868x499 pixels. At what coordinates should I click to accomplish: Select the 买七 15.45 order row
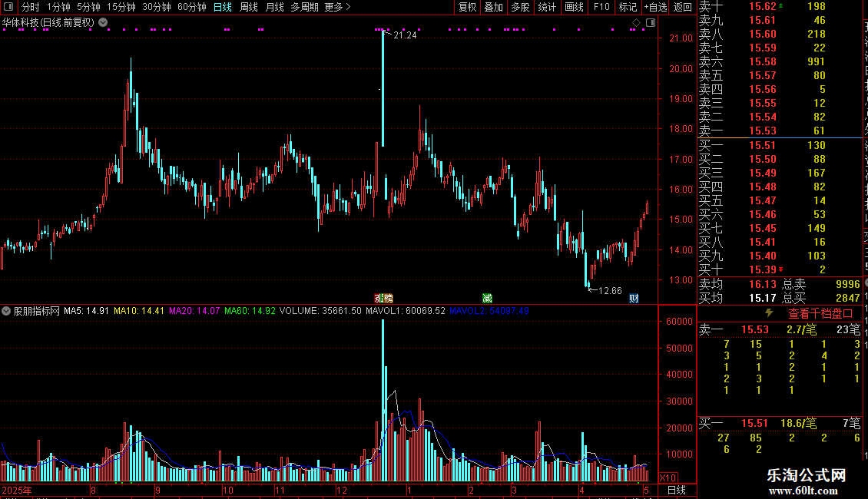click(780, 228)
